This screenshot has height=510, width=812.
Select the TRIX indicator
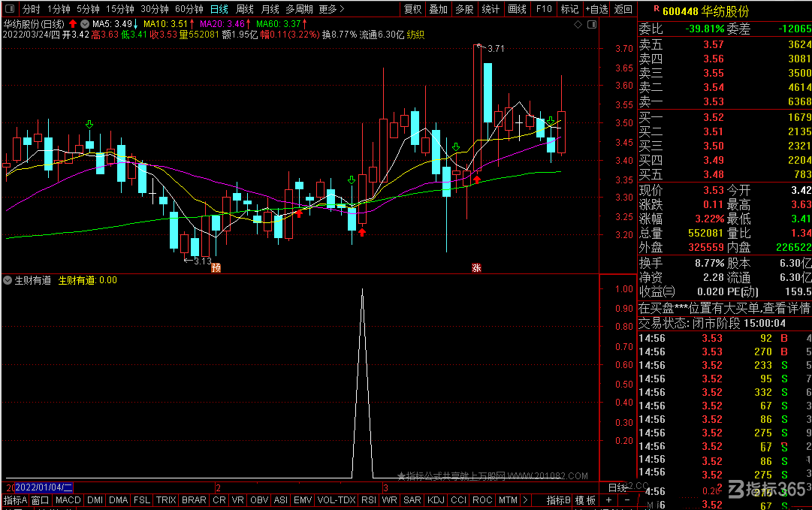click(x=166, y=500)
